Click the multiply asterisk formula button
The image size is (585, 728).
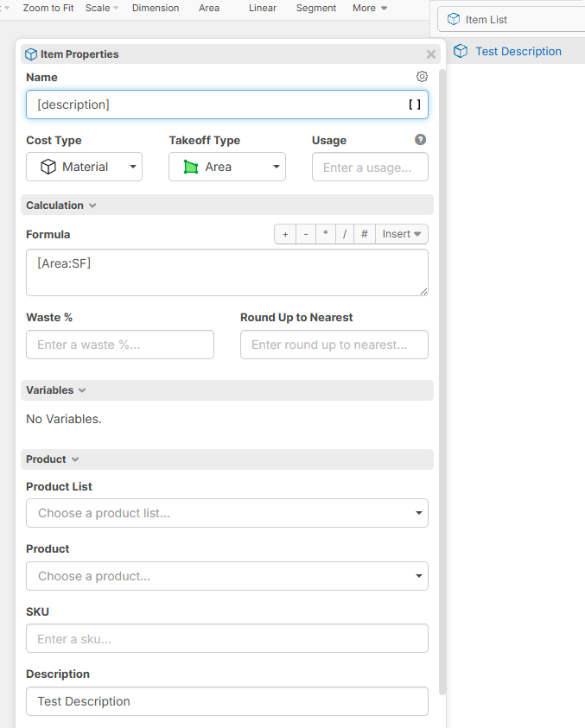(x=325, y=234)
